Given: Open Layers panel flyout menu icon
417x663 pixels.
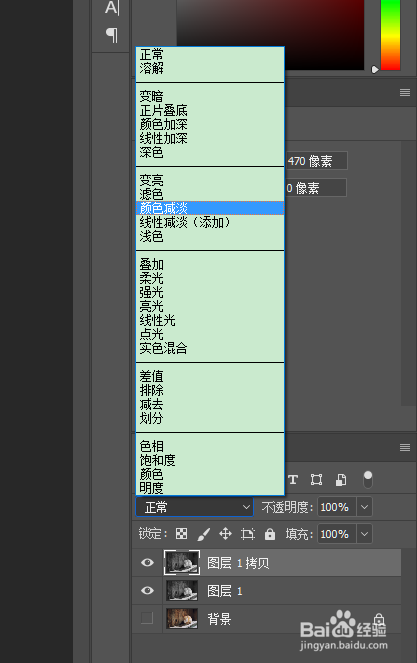Looking at the screenshot, I should 405,447.
